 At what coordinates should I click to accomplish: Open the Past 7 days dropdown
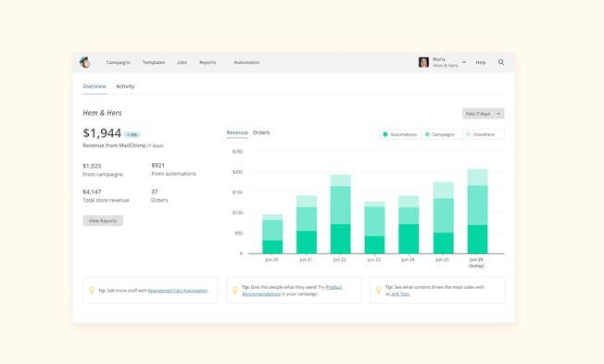tap(483, 114)
